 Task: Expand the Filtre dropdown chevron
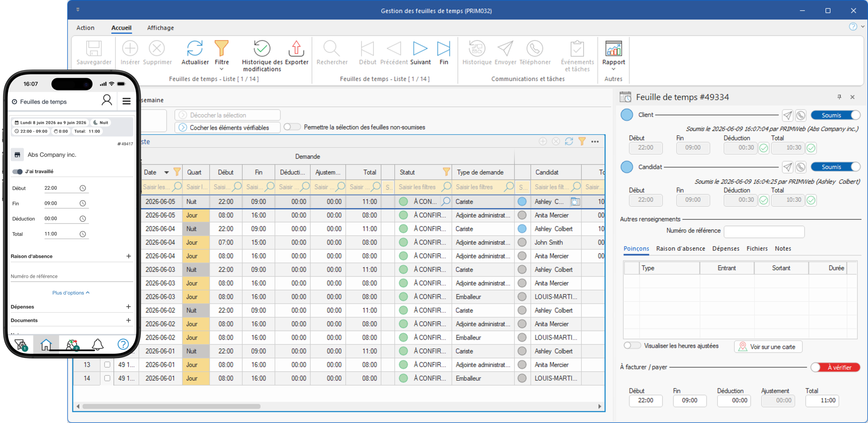tap(222, 69)
